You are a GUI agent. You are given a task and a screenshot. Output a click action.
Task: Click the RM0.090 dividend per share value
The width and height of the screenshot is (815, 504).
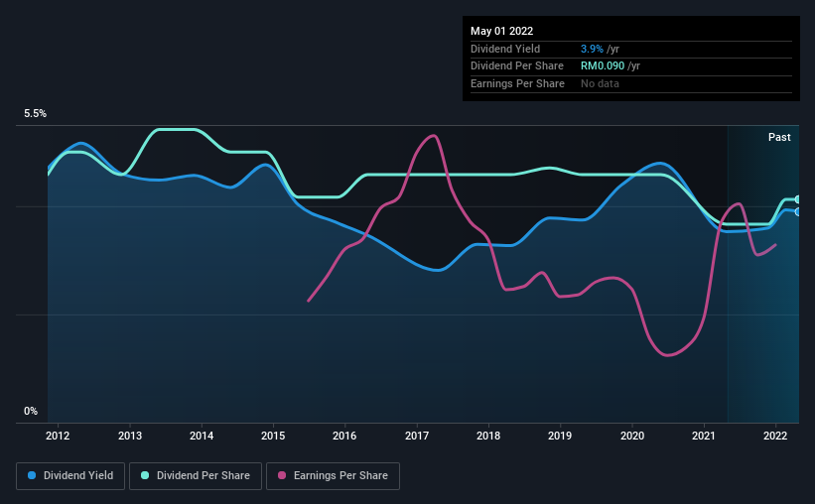[x=603, y=66]
